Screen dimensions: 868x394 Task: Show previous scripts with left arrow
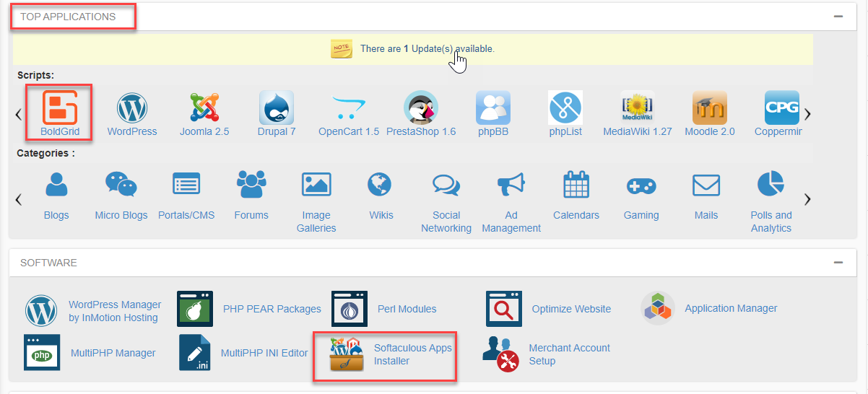coord(19,115)
